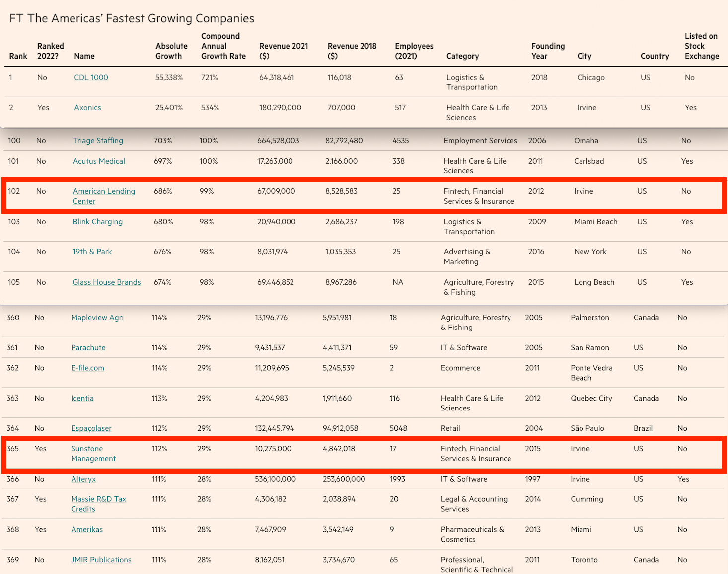Open the Espaçolaser link
The width and height of the screenshot is (728, 574).
pyautogui.click(x=91, y=428)
